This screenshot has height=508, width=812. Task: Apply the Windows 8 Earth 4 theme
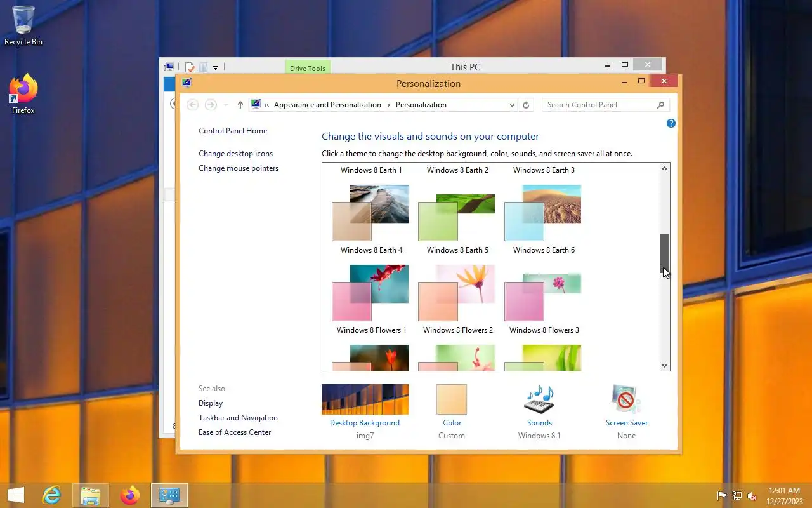(370, 219)
